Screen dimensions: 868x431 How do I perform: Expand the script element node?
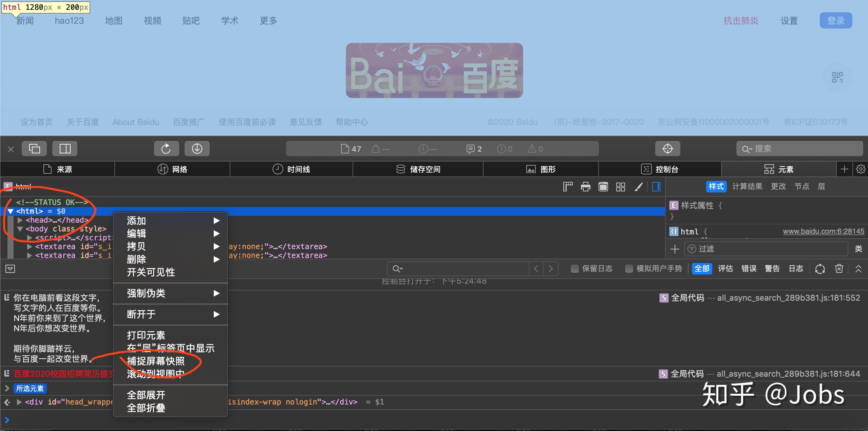point(30,238)
